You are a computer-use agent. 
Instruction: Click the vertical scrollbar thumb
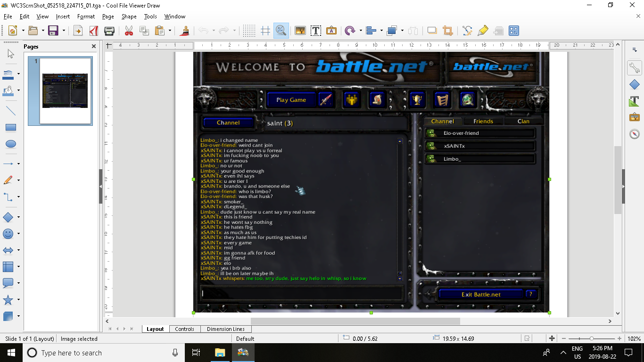[x=618, y=180]
